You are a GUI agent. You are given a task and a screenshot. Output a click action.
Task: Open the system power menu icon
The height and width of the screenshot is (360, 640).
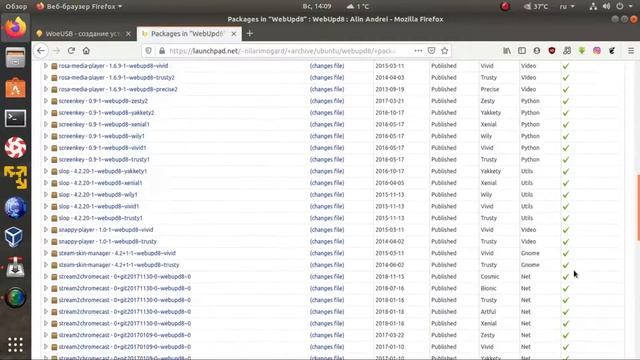(x=620, y=6)
